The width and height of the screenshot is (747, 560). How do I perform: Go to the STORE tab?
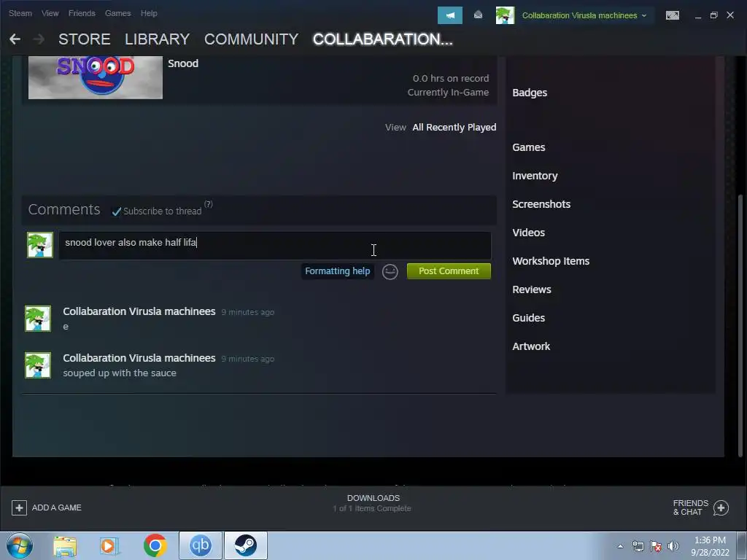coord(85,39)
